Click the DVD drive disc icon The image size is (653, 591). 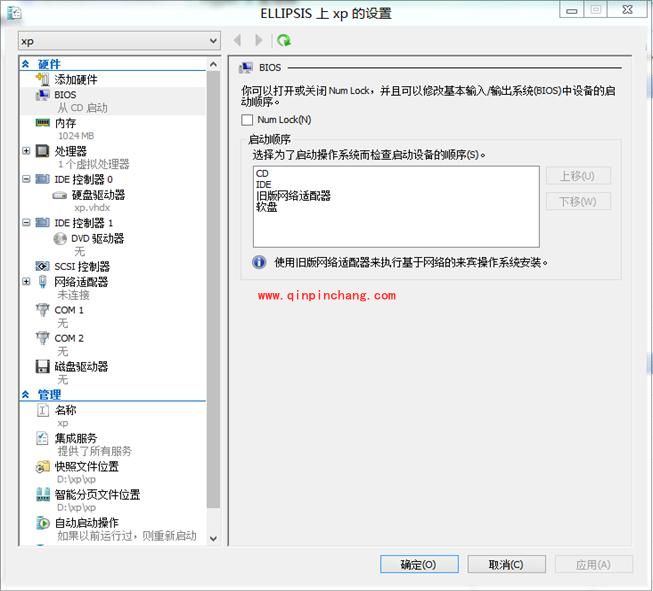60,238
